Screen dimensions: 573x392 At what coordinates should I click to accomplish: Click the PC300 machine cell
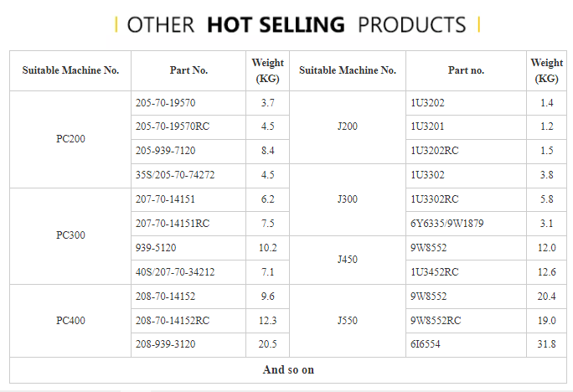coord(70,235)
